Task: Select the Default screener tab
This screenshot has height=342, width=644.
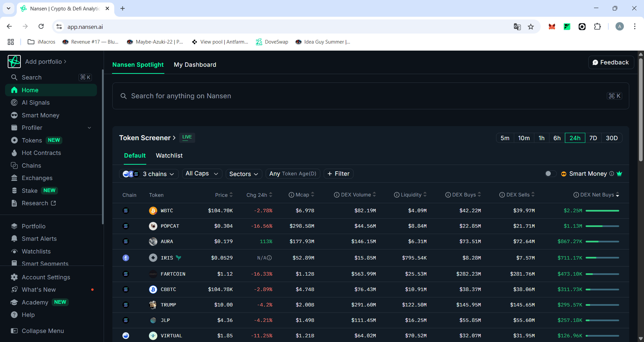Action: pos(135,156)
